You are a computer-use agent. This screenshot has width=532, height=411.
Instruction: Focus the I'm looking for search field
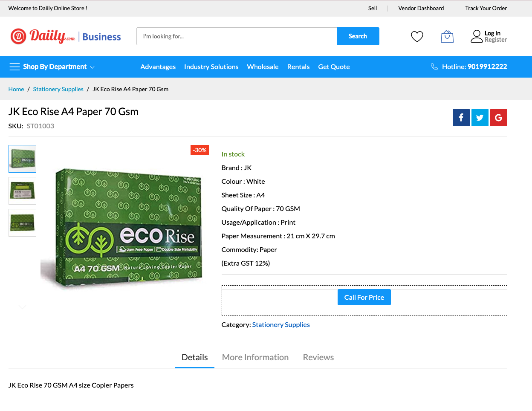[237, 36]
